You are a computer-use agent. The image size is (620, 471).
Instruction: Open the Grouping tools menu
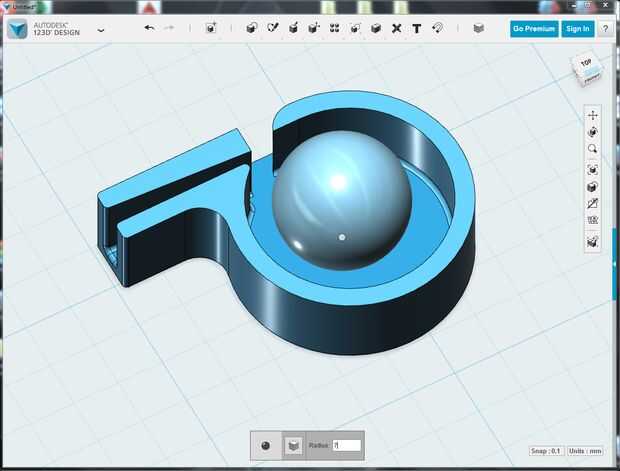point(355,28)
